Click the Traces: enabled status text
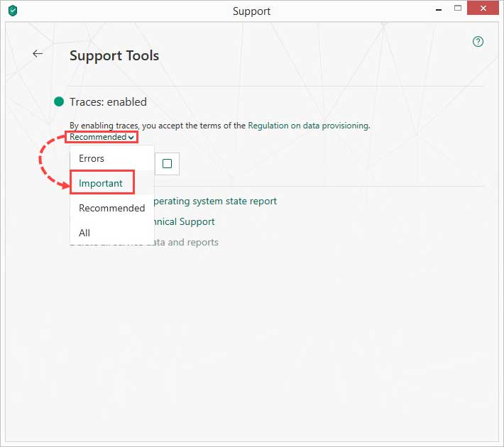Screen dimensions: 504x447 click(x=108, y=102)
